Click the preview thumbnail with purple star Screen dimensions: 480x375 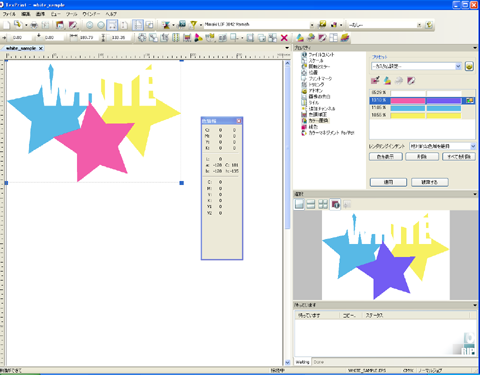pyautogui.click(x=386, y=255)
